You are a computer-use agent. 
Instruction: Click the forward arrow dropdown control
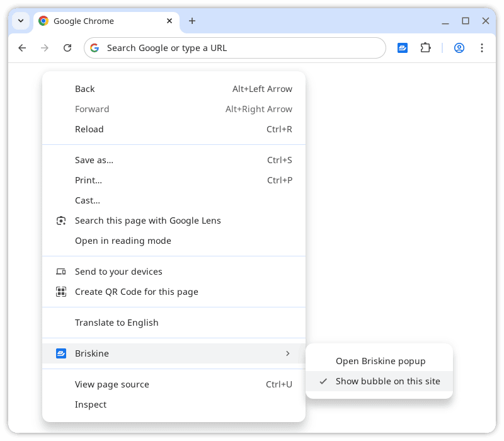point(44,48)
